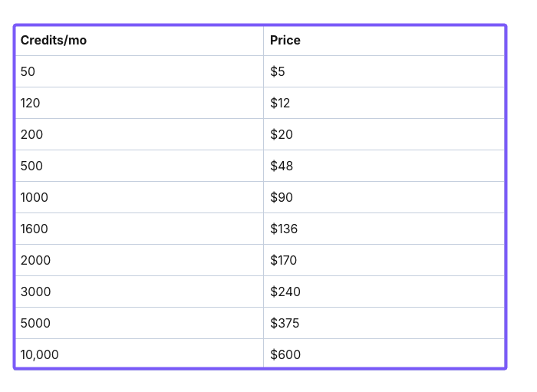Select the 500 credits cell
Screen dimensions: 537x392
coord(32,166)
